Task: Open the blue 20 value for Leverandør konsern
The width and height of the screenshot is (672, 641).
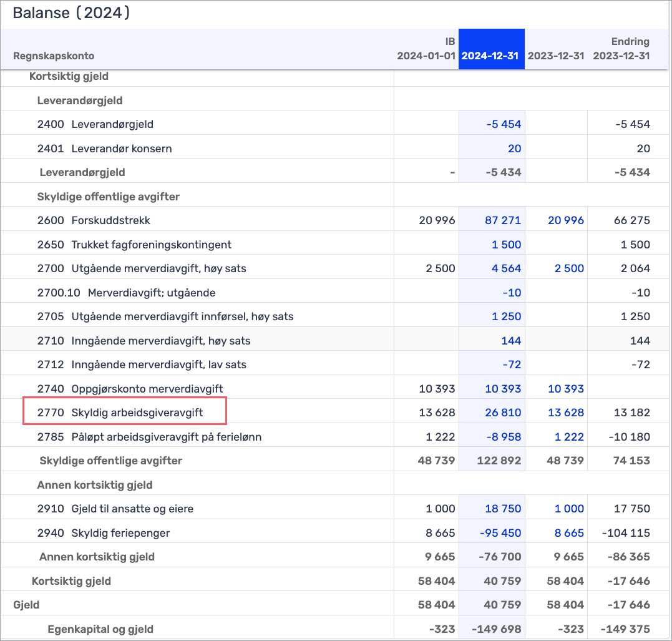Action: (x=514, y=149)
